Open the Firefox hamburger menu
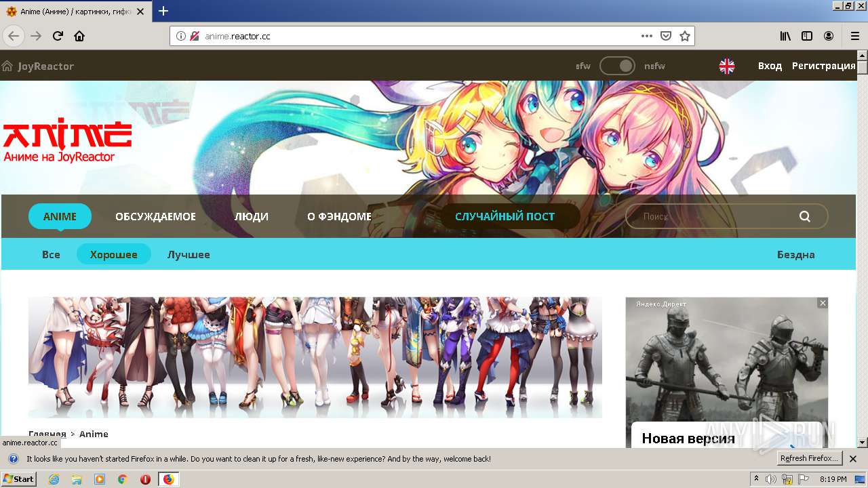 854,36
